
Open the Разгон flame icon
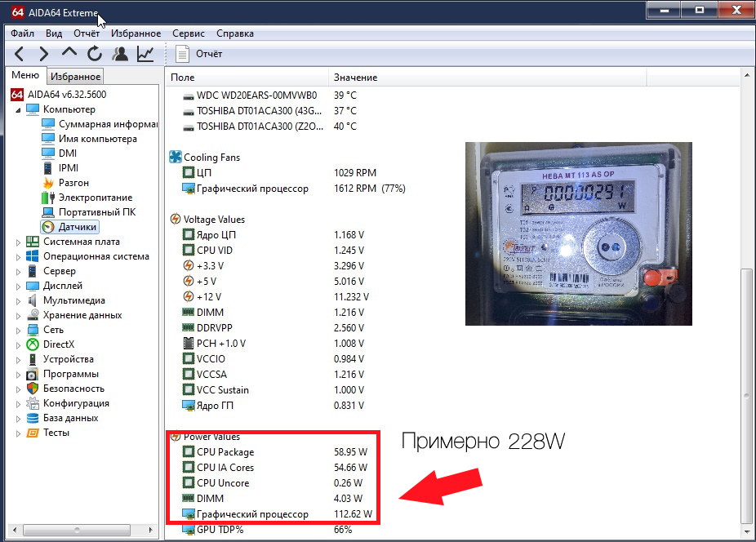click(47, 183)
